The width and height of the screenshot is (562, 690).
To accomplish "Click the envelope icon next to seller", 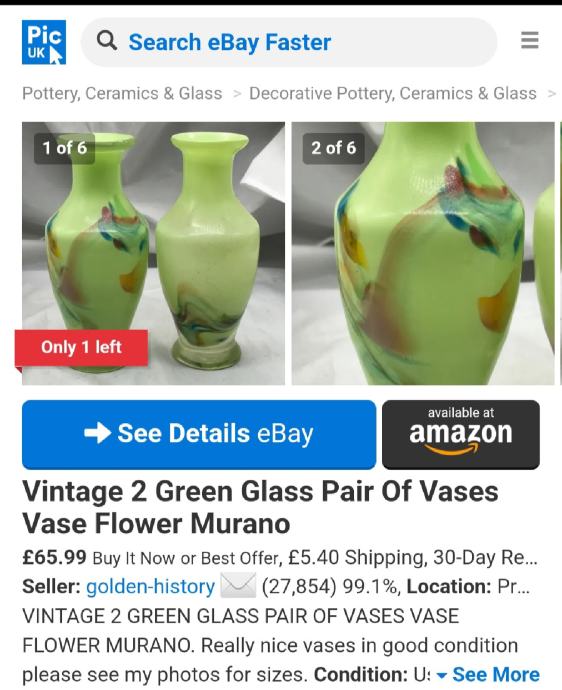I will coord(238,586).
